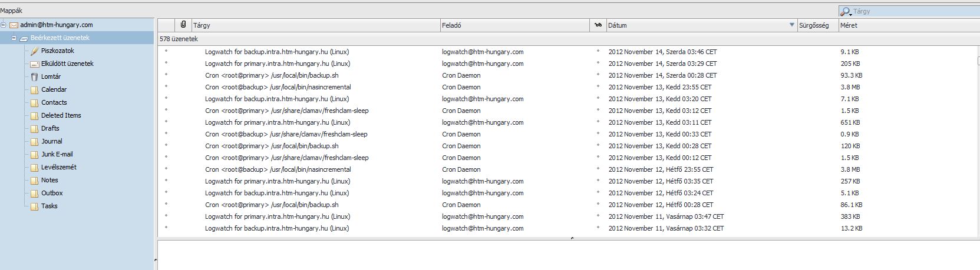980x270 pixels.
Task: Open the Lomtár trash folder
Action: pos(51,76)
